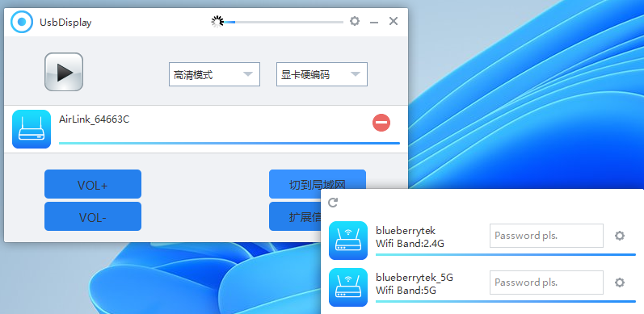Disconnect AirLink_64663C with red minus icon
This screenshot has height=314, width=644.
tap(381, 123)
